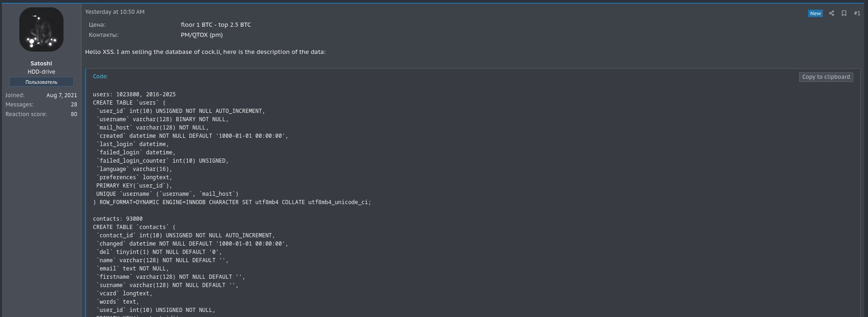The height and width of the screenshot is (317, 868).
Task: Open the #1 post permalink
Action: pos(857,13)
